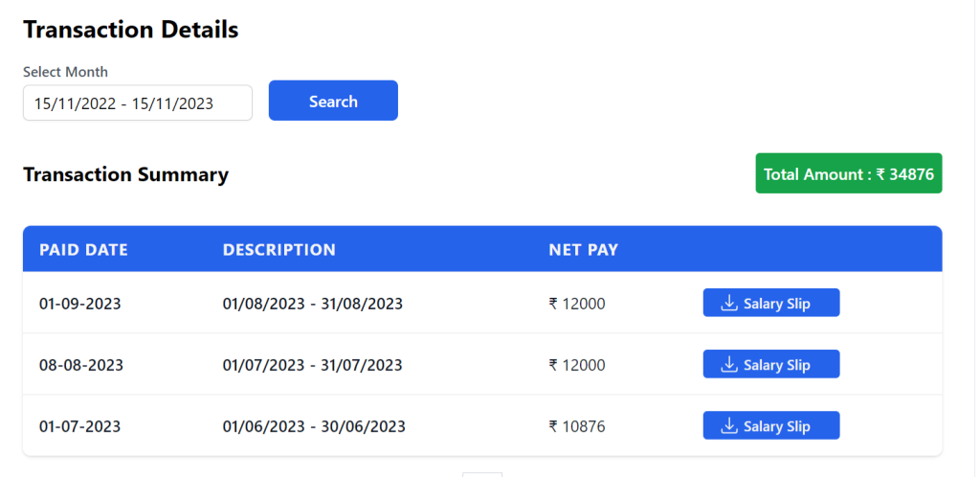Click description 01/08/2023 - 31/08/2023

tap(313, 304)
